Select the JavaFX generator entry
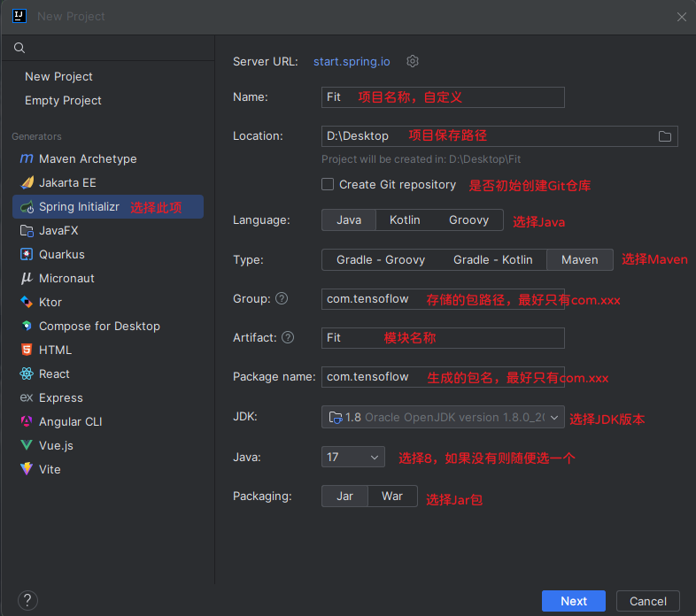The height and width of the screenshot is (616, 696). (108, 230)
